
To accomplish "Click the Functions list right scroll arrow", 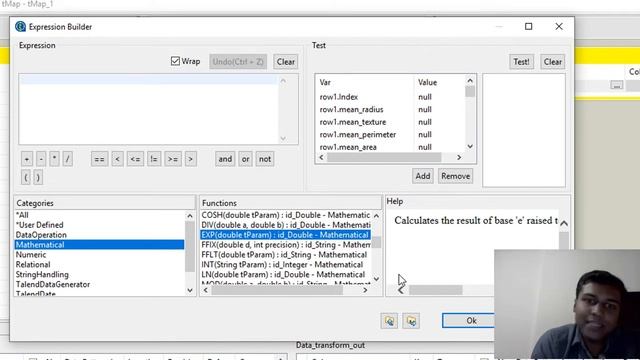I will (365, 290).
